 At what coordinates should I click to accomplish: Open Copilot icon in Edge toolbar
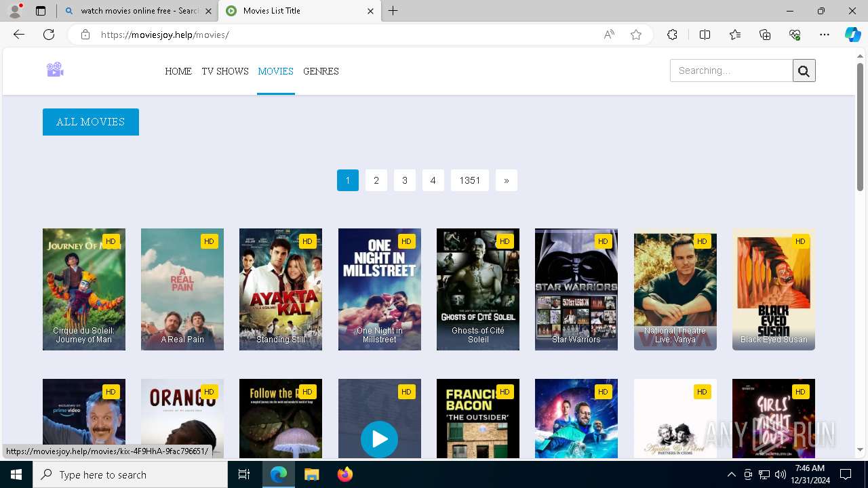point(852,35)
